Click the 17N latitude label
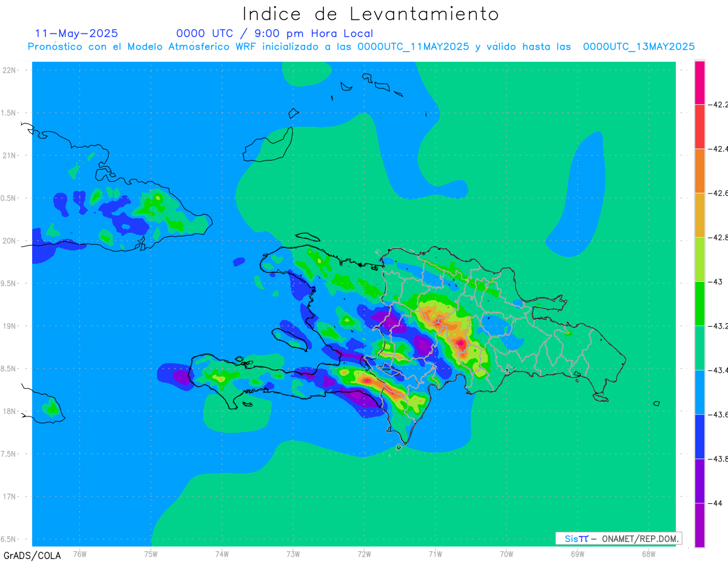Screen dimensions: 728x562 click(x=10, y=497)
